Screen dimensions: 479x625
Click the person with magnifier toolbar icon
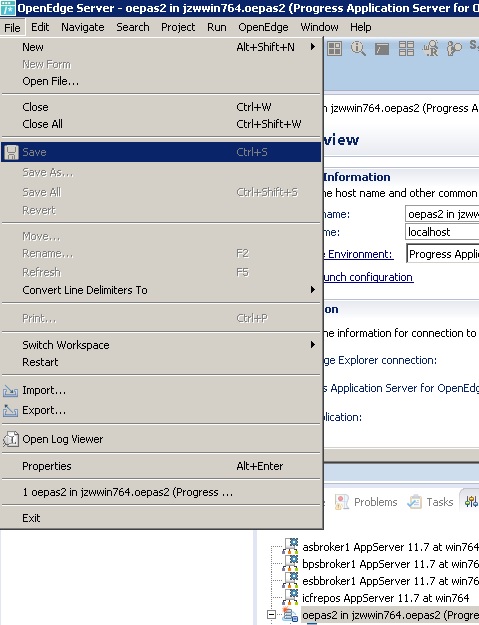coord(454,48)
